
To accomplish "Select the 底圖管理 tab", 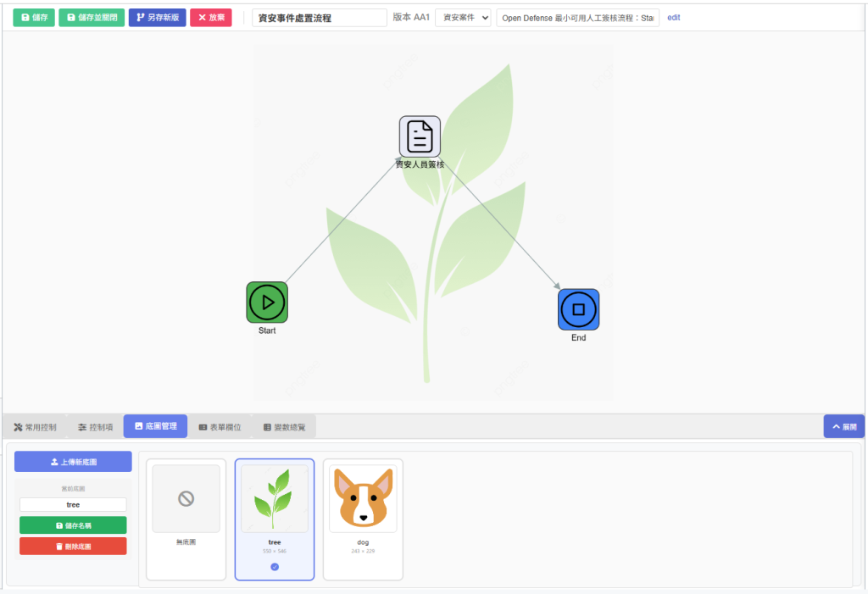I will (156, 426).
